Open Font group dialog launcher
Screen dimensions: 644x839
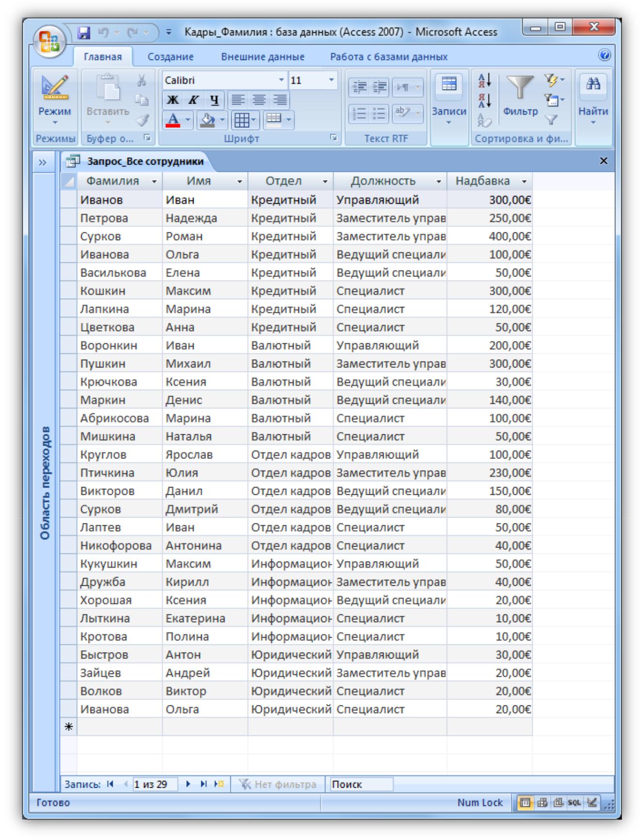pyautogui.click(x=333, y=138)
